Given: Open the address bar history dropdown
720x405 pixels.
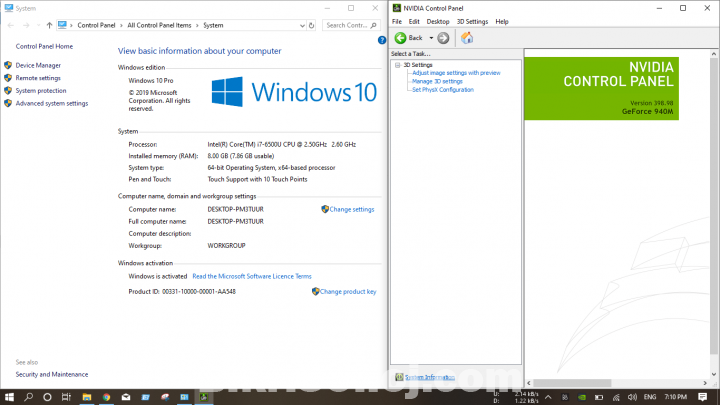Looking at the screenshot, I should (302, 26).
